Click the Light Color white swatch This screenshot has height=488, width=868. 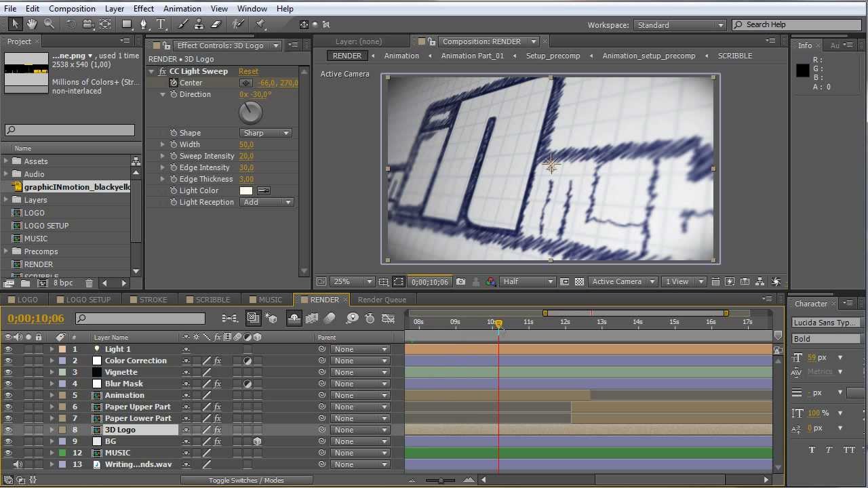tap(246, 190)
